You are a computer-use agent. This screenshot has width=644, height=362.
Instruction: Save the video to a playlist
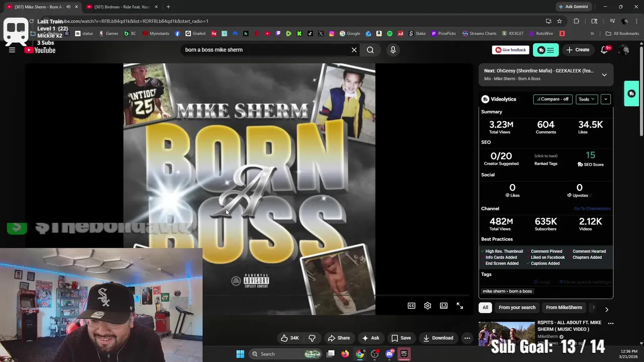click(x=401, y=338)
